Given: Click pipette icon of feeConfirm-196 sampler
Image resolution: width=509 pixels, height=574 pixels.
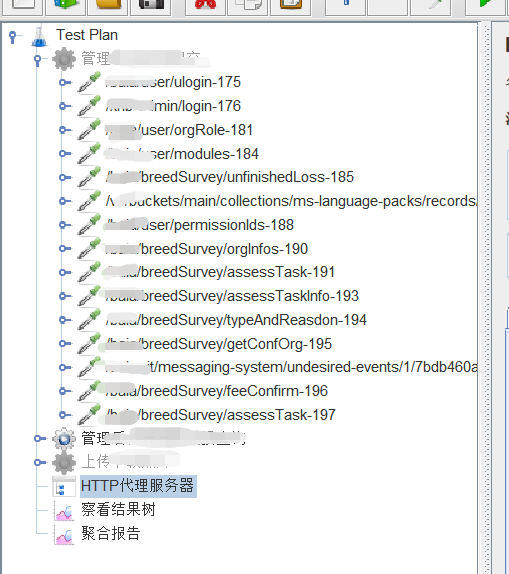Looking at the screenshot, I should pos(89,391).
